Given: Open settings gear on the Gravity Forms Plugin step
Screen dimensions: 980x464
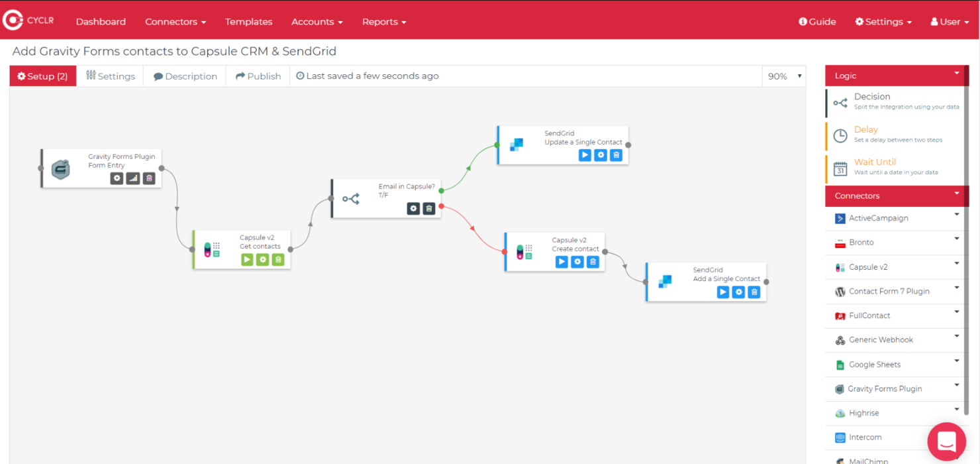Looking at the screenshot, I should coord(117,178).
